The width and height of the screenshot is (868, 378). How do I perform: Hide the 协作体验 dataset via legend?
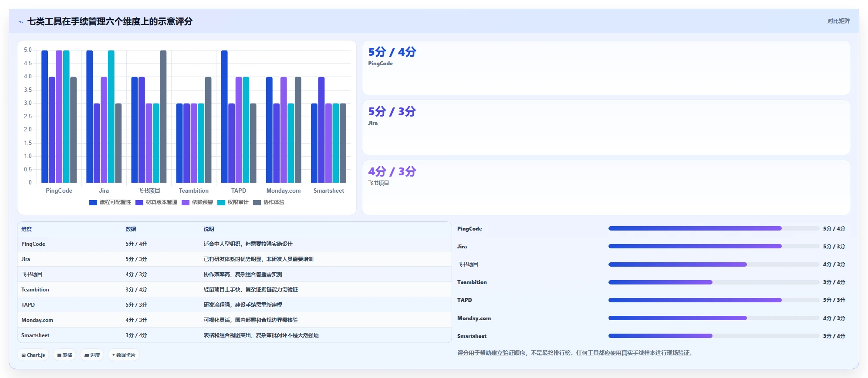269,202
